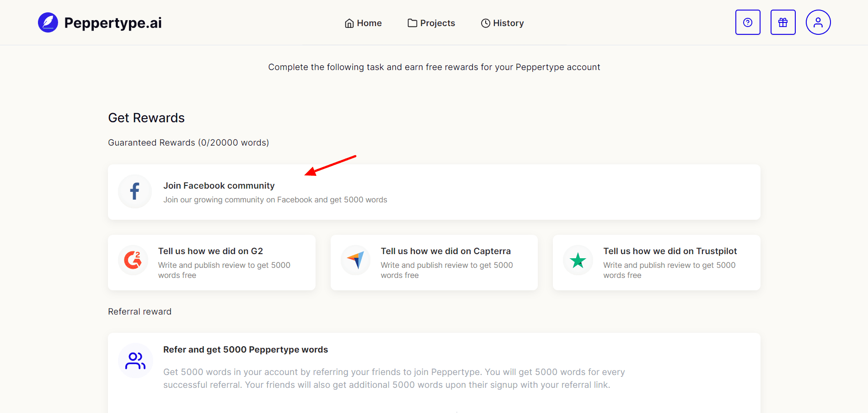Click the gift rewards icon
The image size is (868, 413).
(x=783, y=22)
